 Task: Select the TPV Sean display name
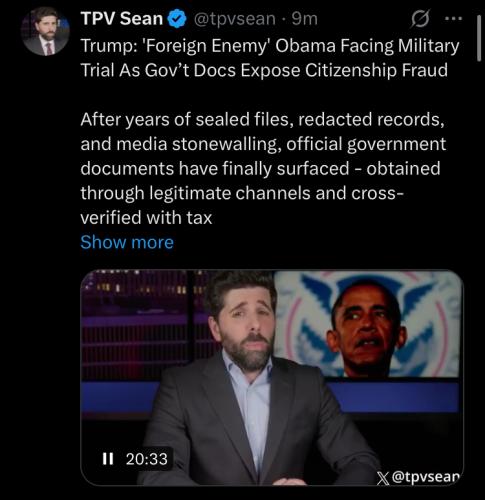coord(122,19)
